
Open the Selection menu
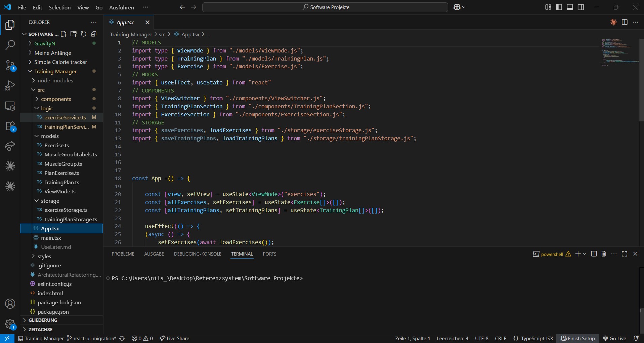(59, 7)
